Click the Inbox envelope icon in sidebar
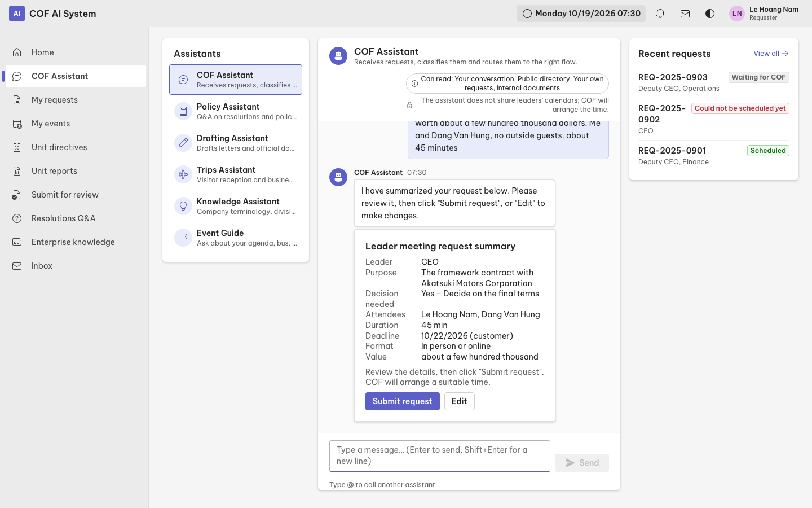The width and height of the screenshot is (812, 508). 17,266
